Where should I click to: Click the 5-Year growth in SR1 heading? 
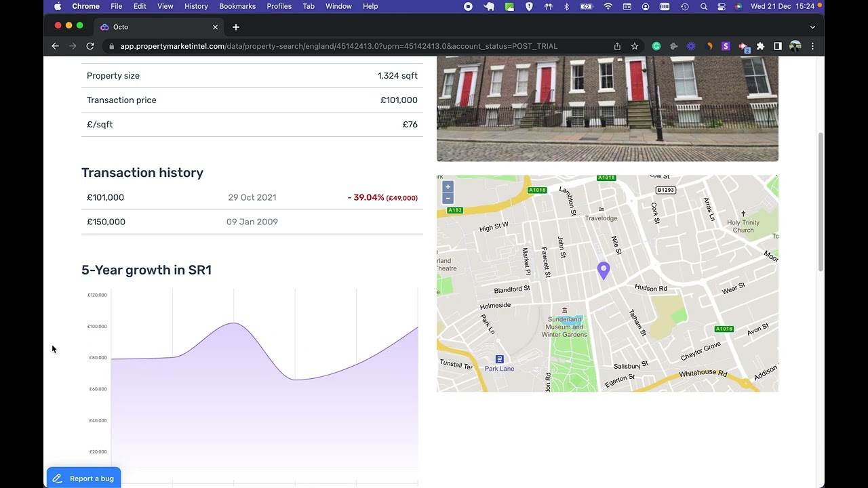tap(146, 270)
